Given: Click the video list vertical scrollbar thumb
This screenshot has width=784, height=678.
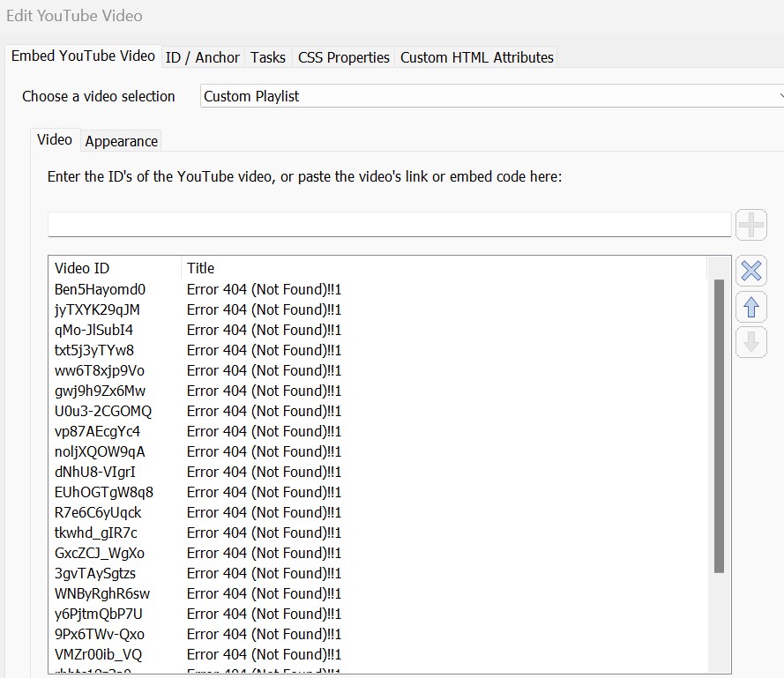Looking at the screenshot, I should 719,426.
